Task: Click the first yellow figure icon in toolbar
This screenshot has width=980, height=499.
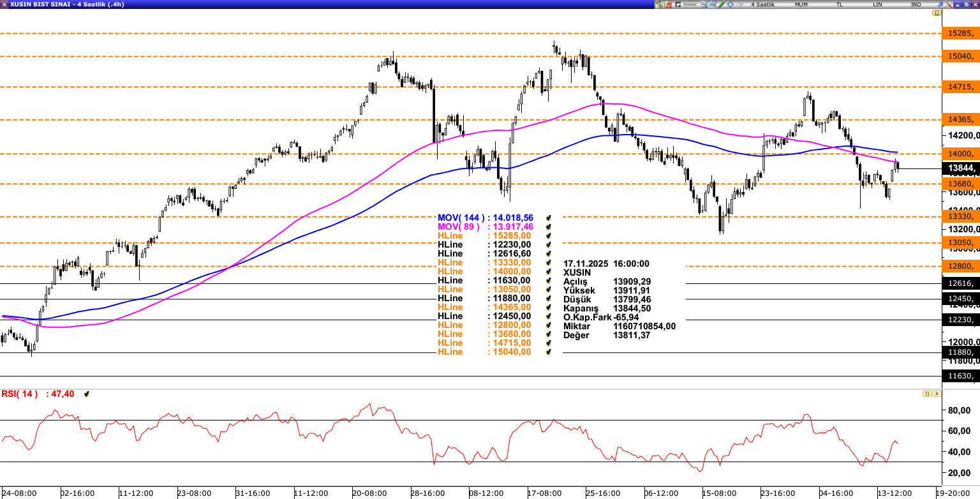Action: [x=659, y=4]
